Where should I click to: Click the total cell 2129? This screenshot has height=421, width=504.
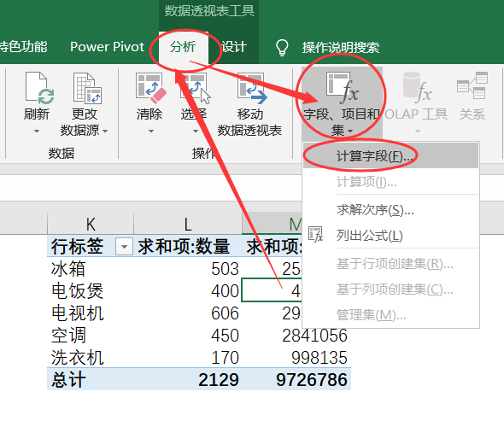click(188, 379)
